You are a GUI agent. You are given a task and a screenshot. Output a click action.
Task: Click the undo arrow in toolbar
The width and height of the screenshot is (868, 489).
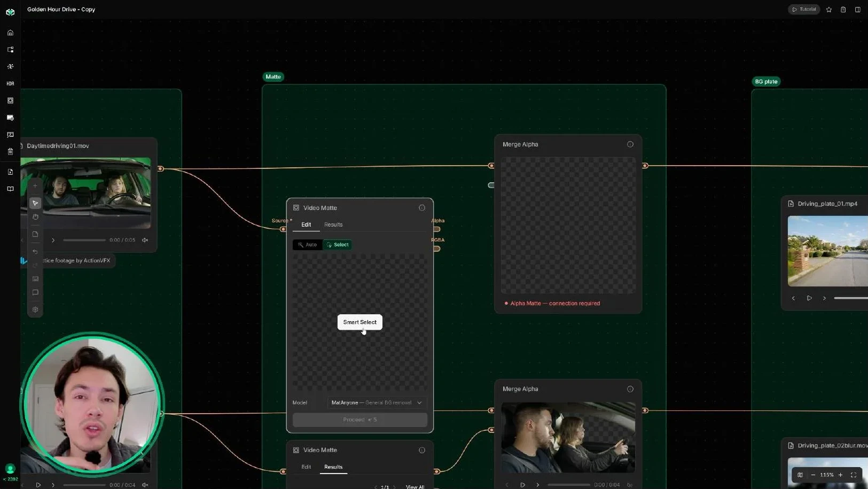35,251
